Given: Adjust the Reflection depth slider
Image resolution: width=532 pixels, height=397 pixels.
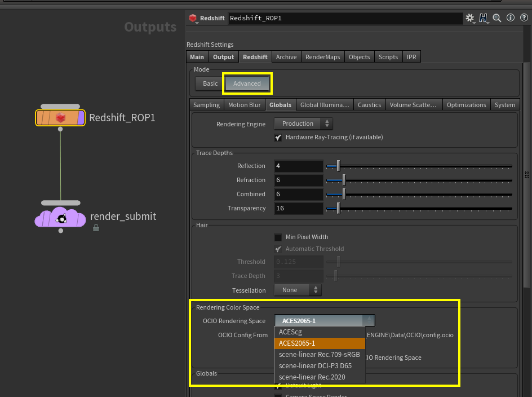Looking at the screenshot, I should (419, 166).
